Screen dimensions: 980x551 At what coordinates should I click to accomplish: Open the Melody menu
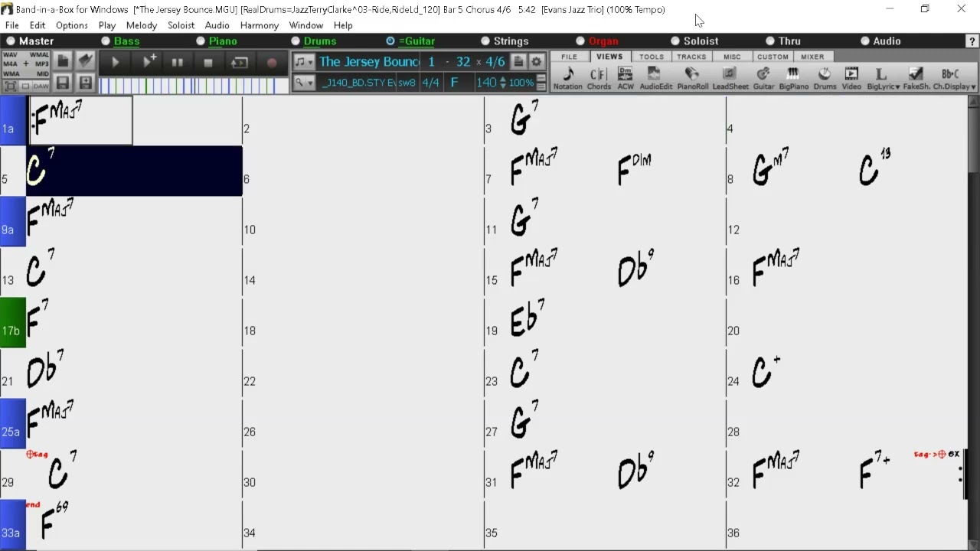[x=142, y=25]
